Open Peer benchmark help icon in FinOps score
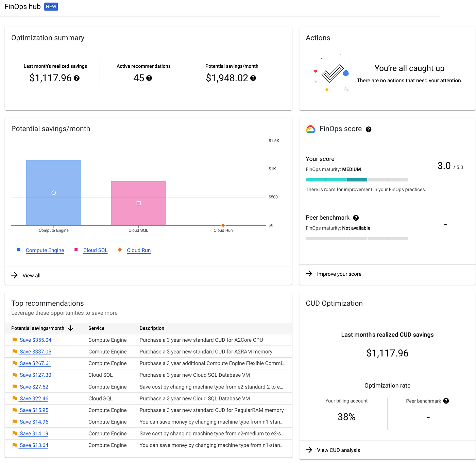The image size is (476, 463). coord(356,218)
